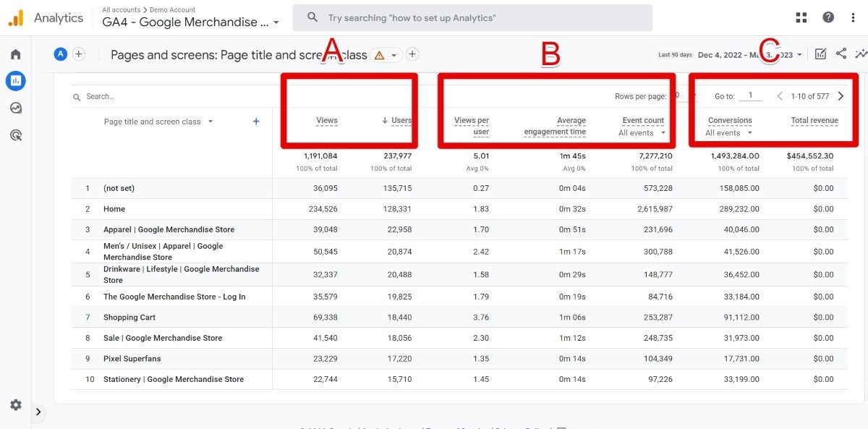Click the total event count 7,277,210
868x429 pixels.
(x=655, y=156)
